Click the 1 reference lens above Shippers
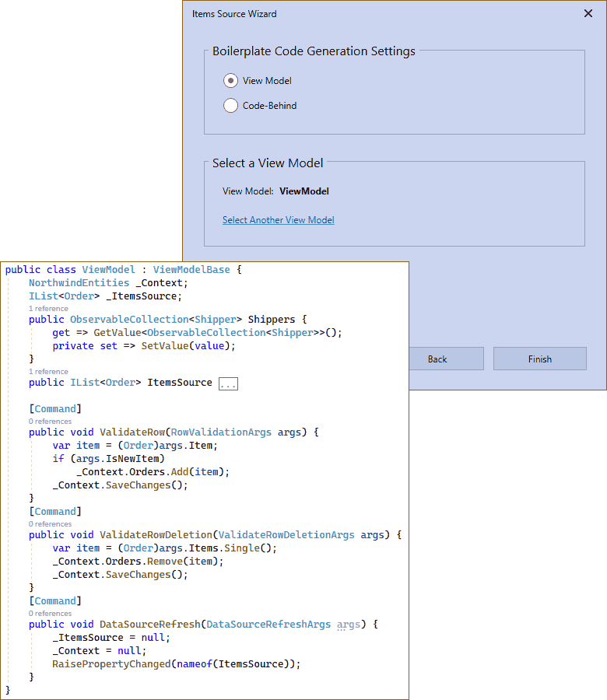The width and height of the screenshot is (607, 700). (x=48, y=309)
